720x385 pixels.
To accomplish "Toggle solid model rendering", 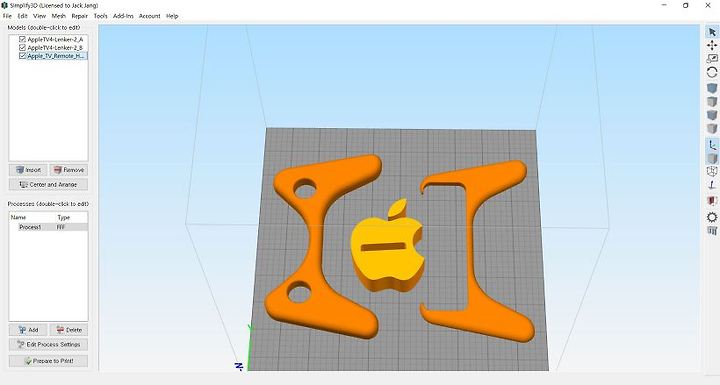I will (x=712, y=159).
